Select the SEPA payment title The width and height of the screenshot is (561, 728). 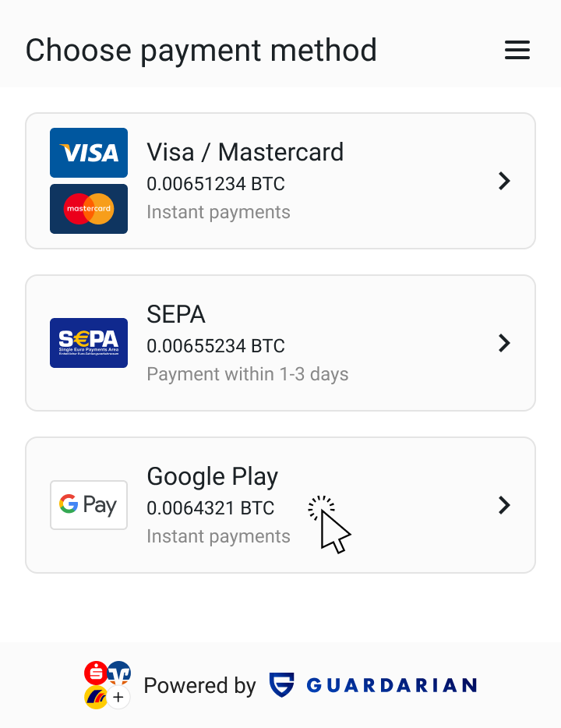tap(176, 314)
